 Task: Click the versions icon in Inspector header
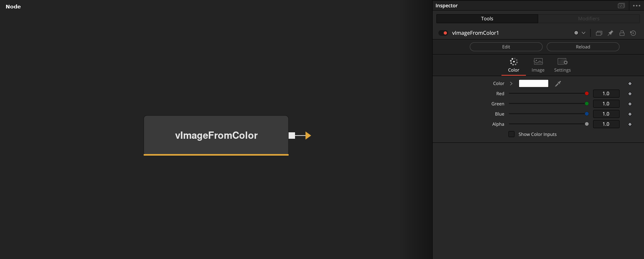click(599, 33)
